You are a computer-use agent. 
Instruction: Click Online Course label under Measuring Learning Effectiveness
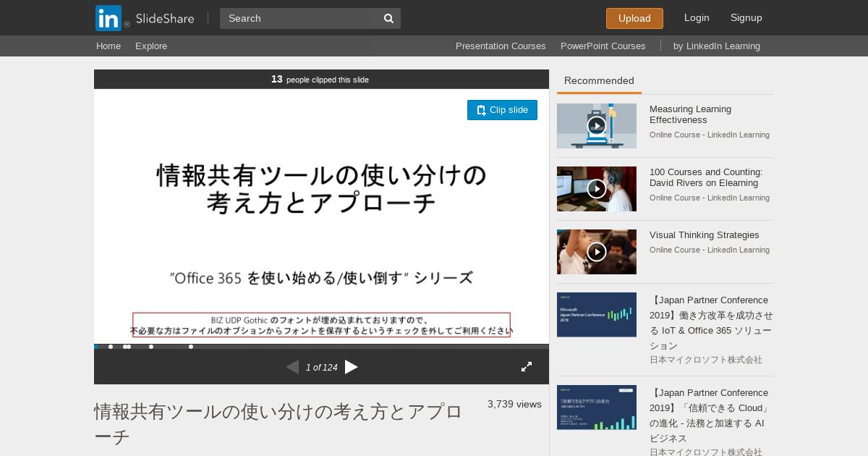tap(710, 135)
